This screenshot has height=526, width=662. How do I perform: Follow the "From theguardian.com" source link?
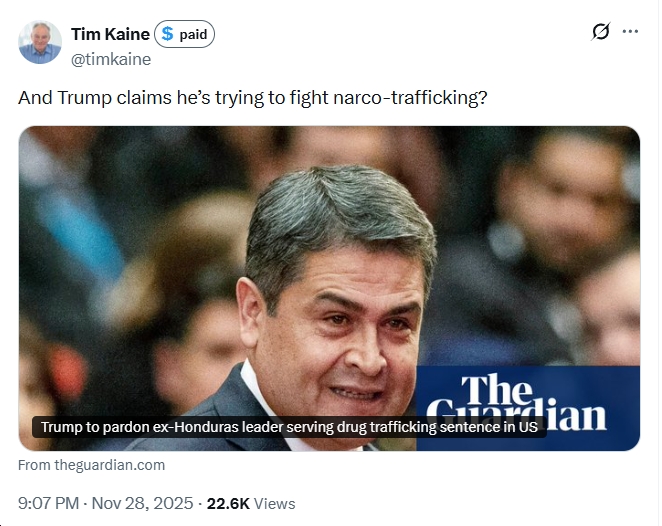[92, 465]
